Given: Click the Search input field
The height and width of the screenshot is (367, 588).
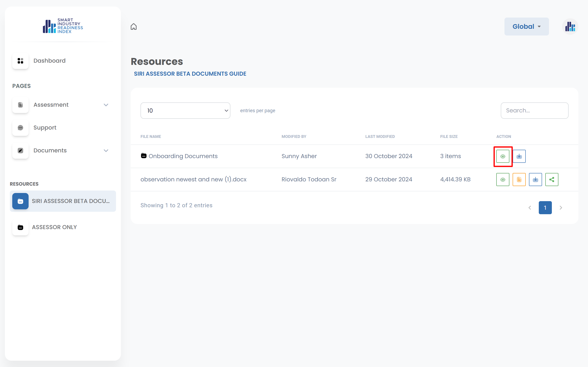Looking at the screenshot, I should point(534,111).
